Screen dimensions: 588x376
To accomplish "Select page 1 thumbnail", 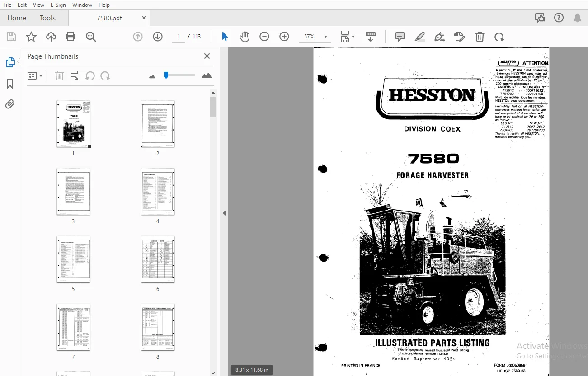I will [x=73, y=124].
